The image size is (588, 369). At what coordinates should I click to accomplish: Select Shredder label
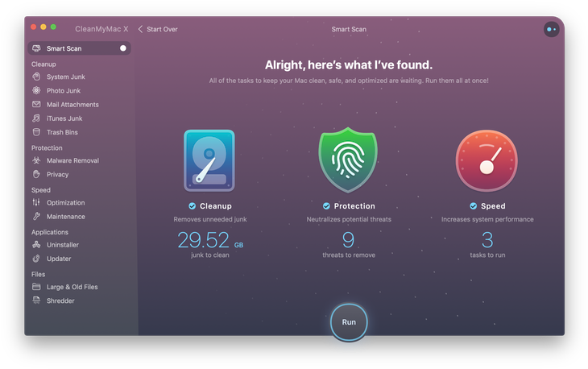coord(60,301)
